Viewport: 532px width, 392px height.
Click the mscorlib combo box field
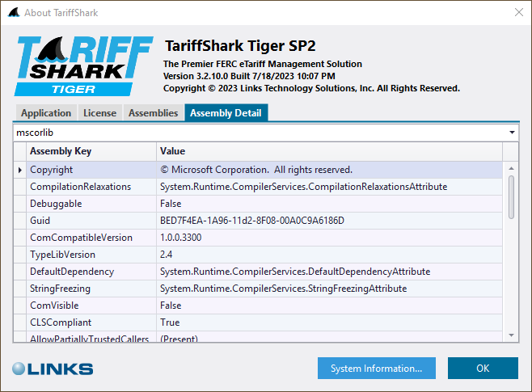coord(266,133)
